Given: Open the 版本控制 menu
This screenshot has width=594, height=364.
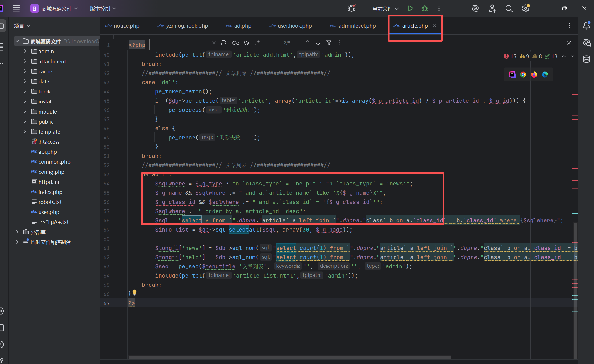Looking at the screenshot, I should pyautogui.click(x=103, y=9).
